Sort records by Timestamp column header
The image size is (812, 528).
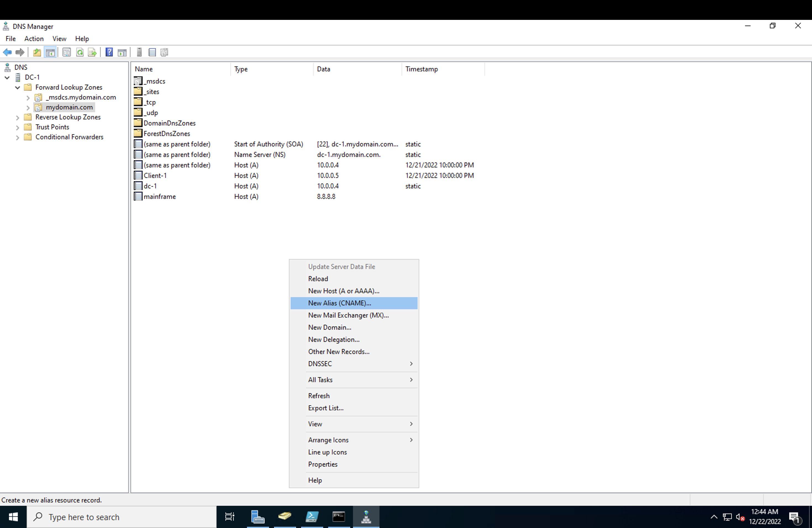pos(421,69)
